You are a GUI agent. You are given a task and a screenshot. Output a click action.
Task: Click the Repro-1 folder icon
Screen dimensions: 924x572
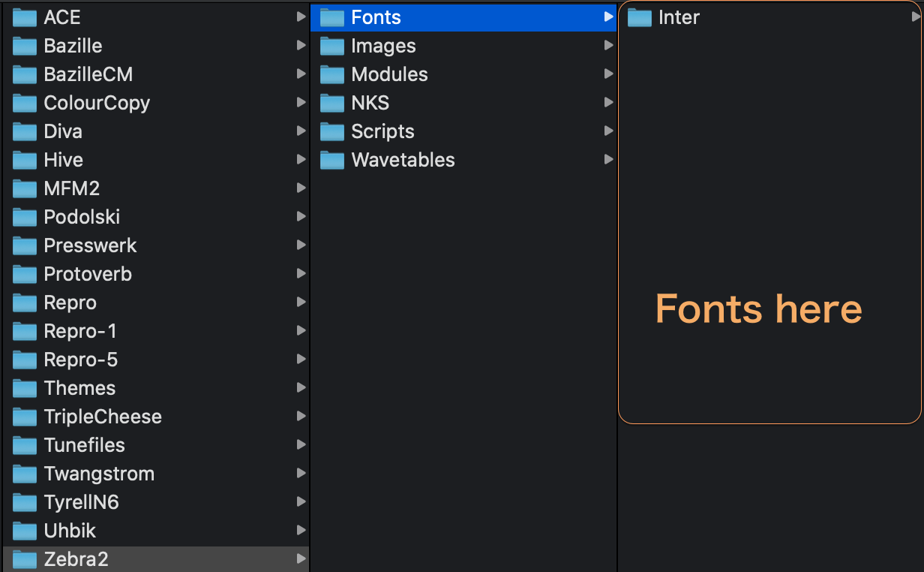25,331
